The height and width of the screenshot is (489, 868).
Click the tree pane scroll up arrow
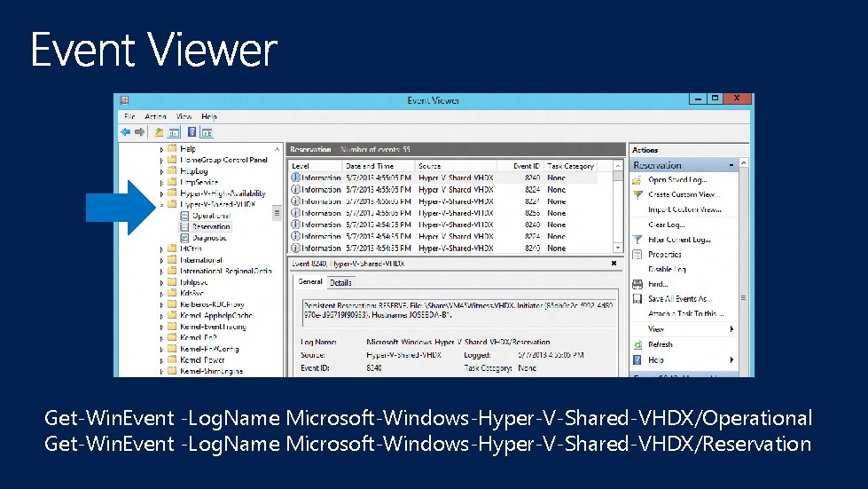277,149
